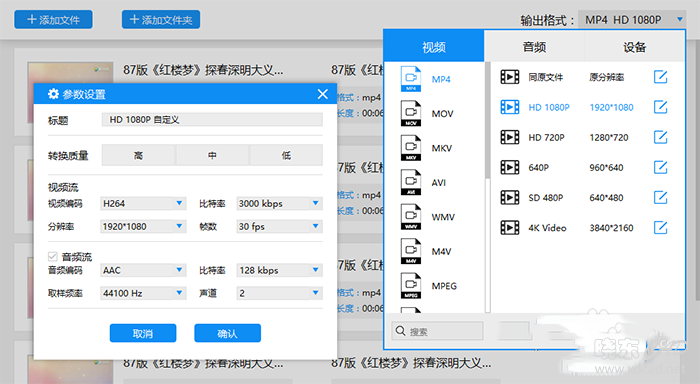This screenshot has width=700, height=384.
Task: Edit the SD 480P preset parameters
Action: coord(660,197)
